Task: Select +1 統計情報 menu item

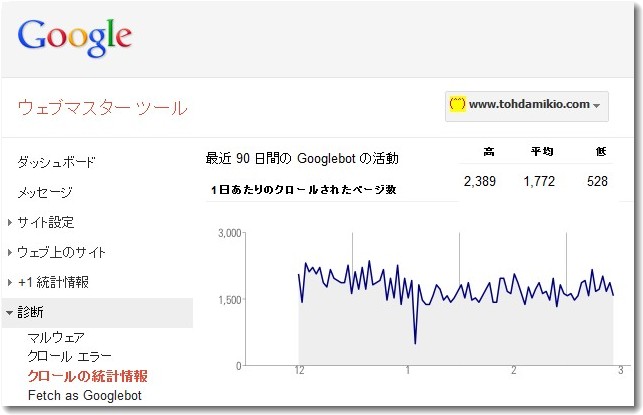Action: (53, 283)
